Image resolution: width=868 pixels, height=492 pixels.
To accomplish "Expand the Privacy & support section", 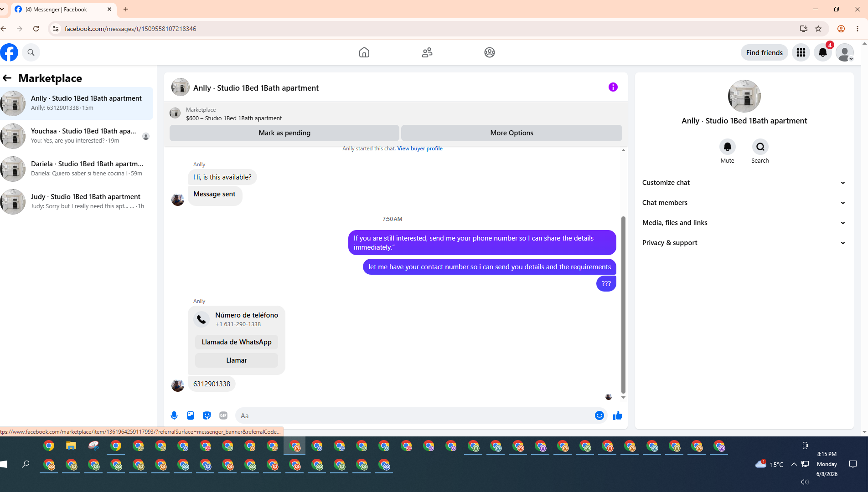I will click(744, 243).
